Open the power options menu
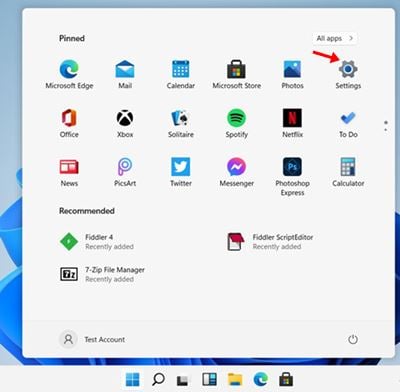This screenshot has width=400, height=392. pos(353,339)
